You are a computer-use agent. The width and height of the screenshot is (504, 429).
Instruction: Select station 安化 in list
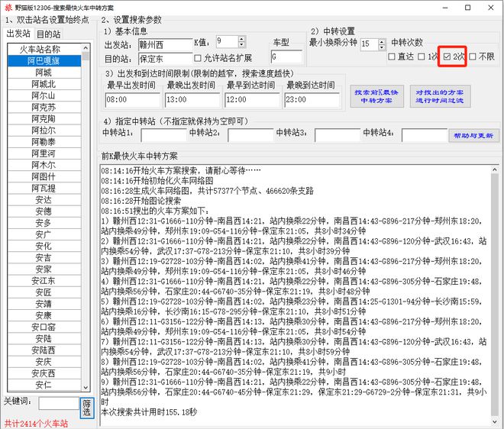44,246
